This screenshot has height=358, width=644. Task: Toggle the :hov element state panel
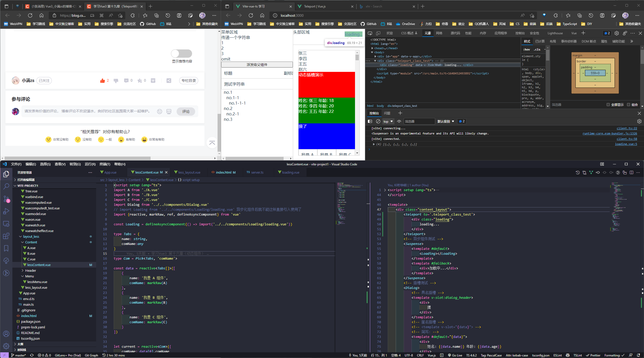point(527,49)
